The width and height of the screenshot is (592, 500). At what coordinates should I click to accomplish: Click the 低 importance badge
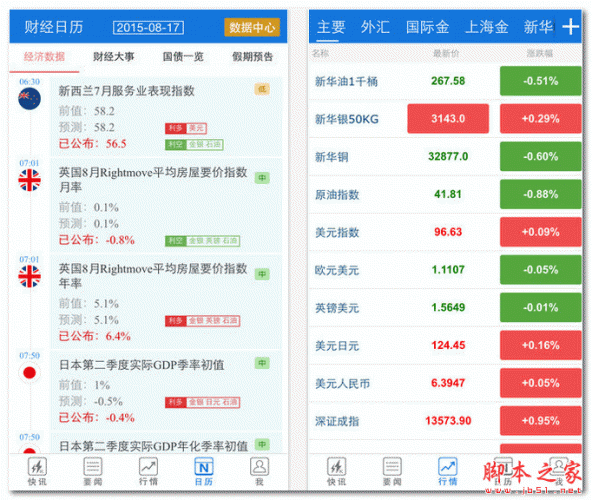262,90
